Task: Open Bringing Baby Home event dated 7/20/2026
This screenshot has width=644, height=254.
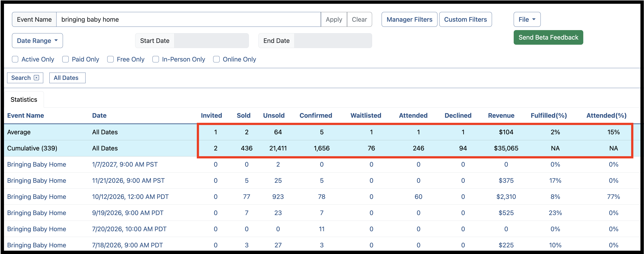Action: click(x=37, y=229)
